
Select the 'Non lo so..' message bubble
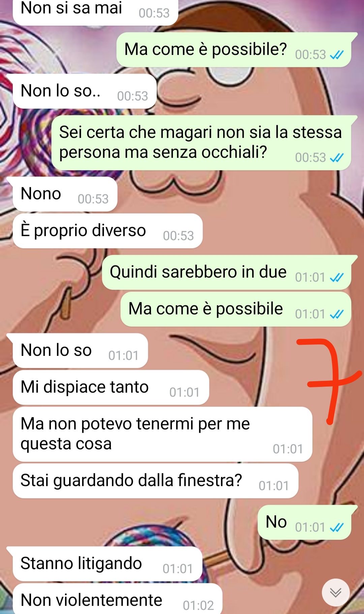point(84,92)
